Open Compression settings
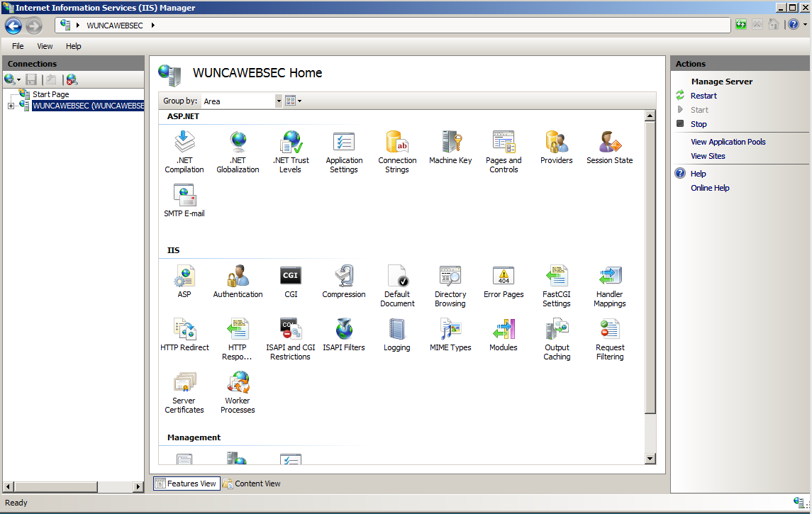Viewport: 812px width, 514px height. 344,281
